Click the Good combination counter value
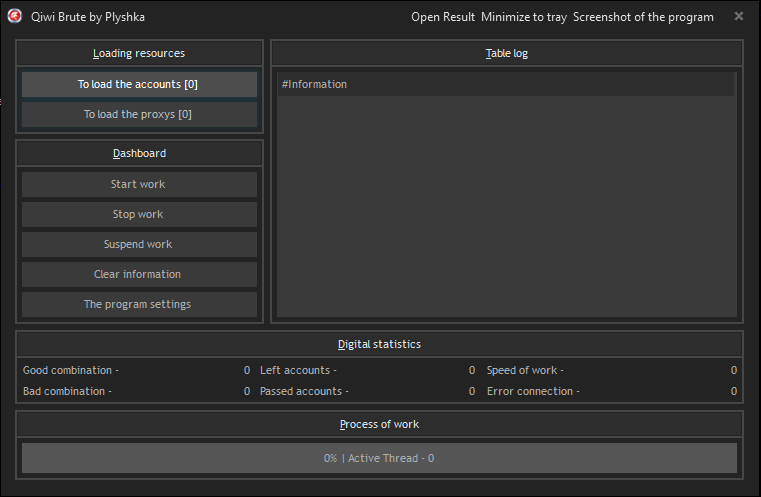 point(246,370)
